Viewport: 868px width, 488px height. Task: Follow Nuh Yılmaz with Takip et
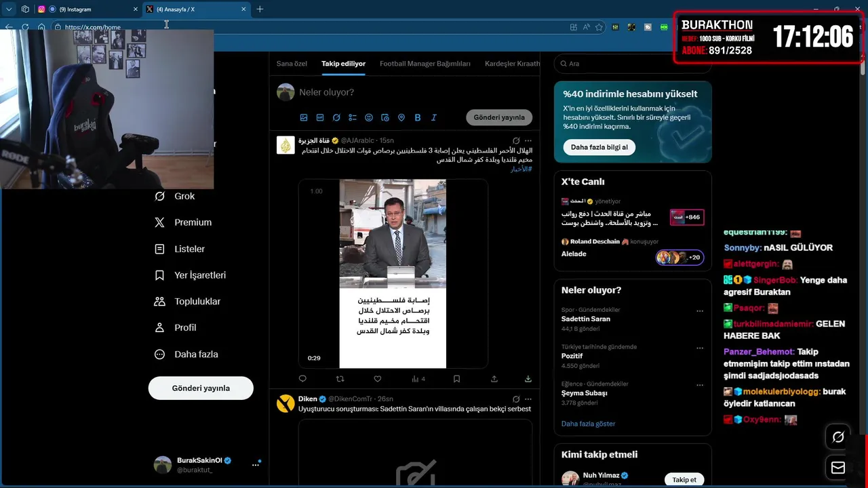[684, 480]
